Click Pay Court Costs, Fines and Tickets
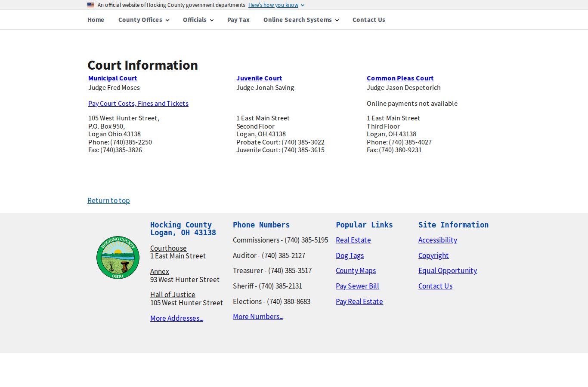Image resolution: width=588 pixels, height=387 pixels. click(138, 104)
